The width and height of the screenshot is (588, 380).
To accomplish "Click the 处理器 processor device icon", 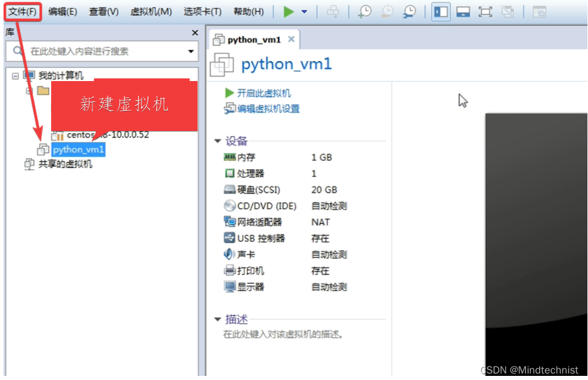I will (229, 173).
